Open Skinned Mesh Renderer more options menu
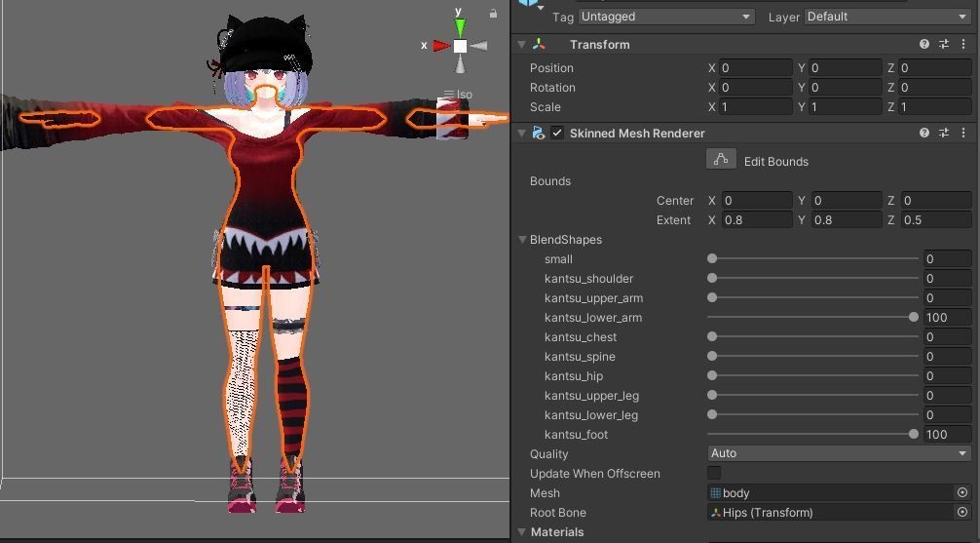The width and height of the screenshot is (980, 543). [x=963, y=133]
